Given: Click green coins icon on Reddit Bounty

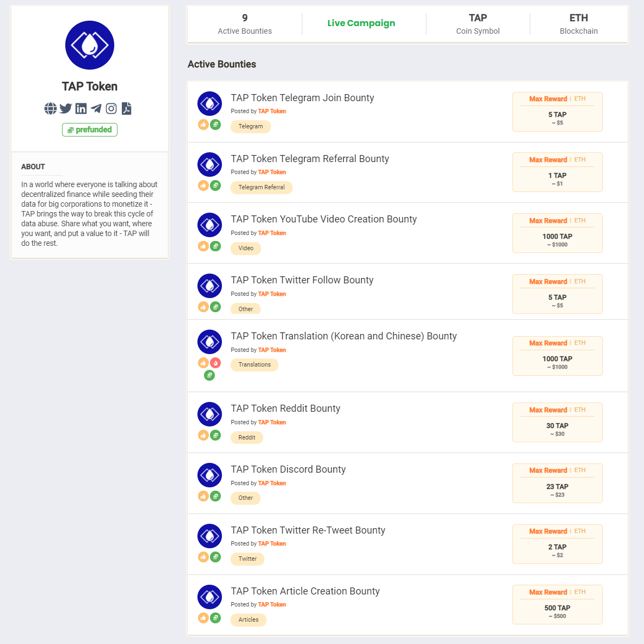Looking at the screenshot, I should coord(215,435).
